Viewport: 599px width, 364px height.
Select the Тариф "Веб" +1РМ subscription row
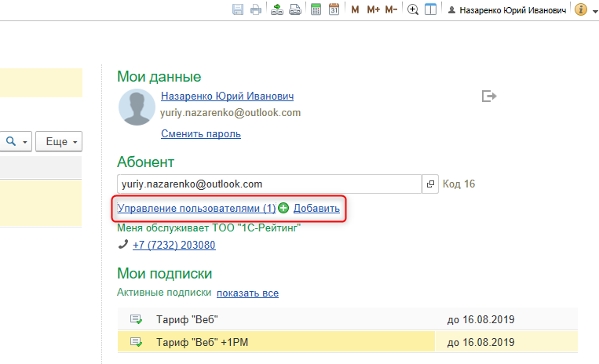(x=348, y=342)
